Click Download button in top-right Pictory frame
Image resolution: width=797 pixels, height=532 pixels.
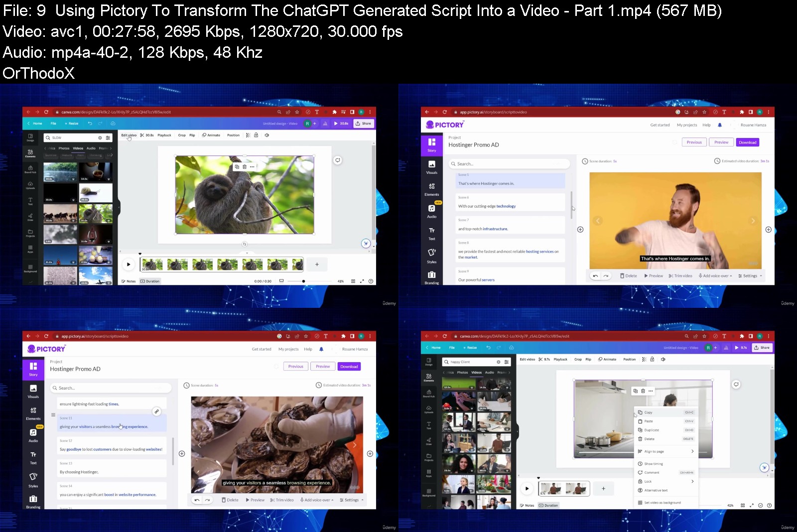pos(748,142)
